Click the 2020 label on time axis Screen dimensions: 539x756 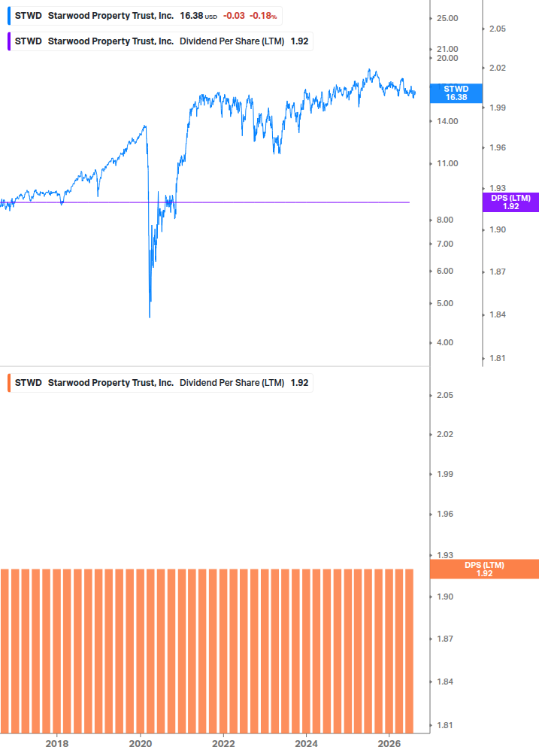coord(140,743)
